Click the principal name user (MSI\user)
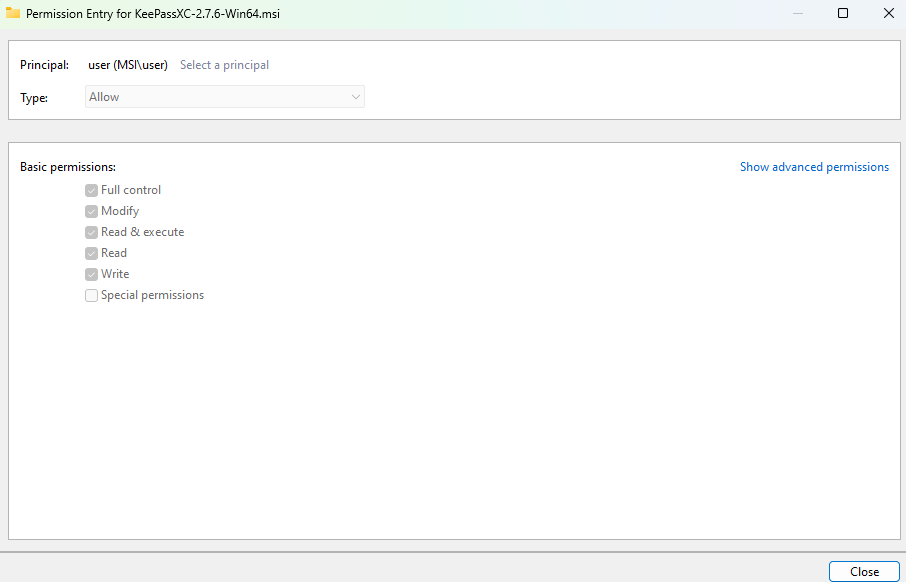 (128, 65)
